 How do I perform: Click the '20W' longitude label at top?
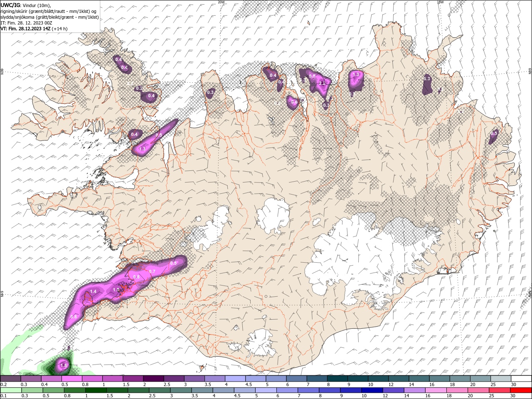221,2
